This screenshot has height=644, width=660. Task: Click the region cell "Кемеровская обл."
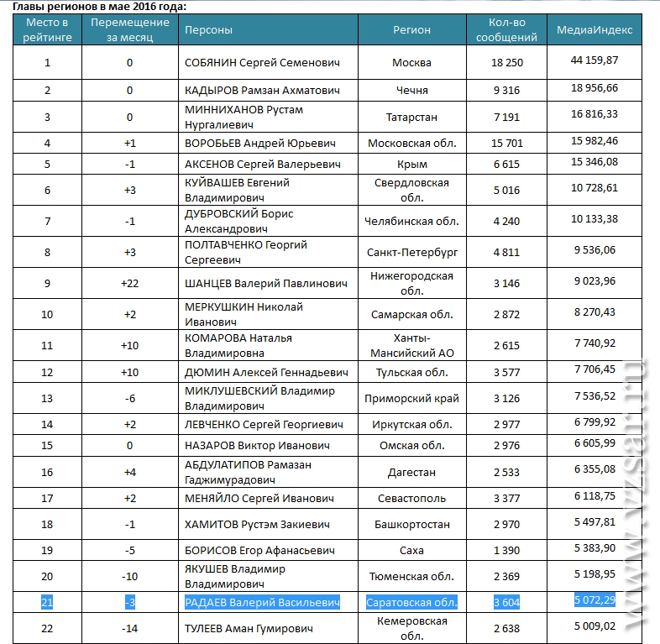412,629
